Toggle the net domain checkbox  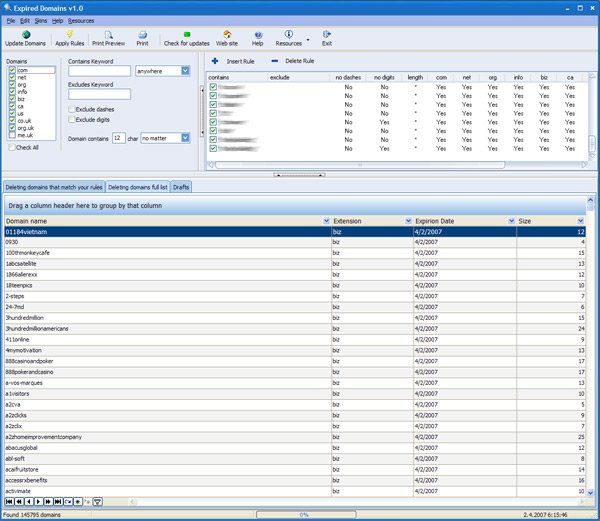[x=12, y=77]
